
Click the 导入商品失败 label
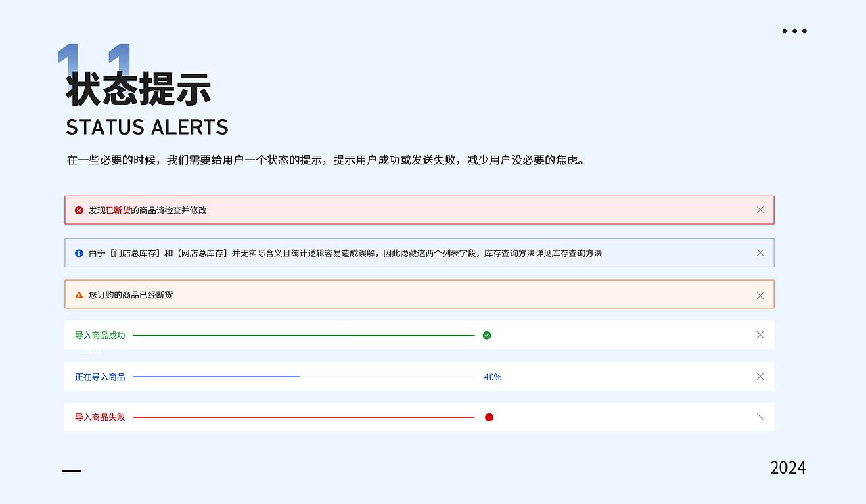[x=100, y=417]
